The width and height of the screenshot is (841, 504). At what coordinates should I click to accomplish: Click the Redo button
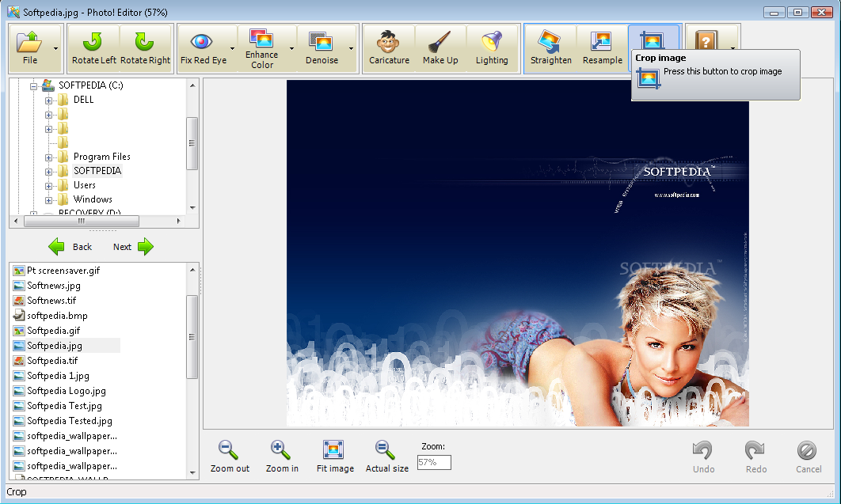point(755,457)
